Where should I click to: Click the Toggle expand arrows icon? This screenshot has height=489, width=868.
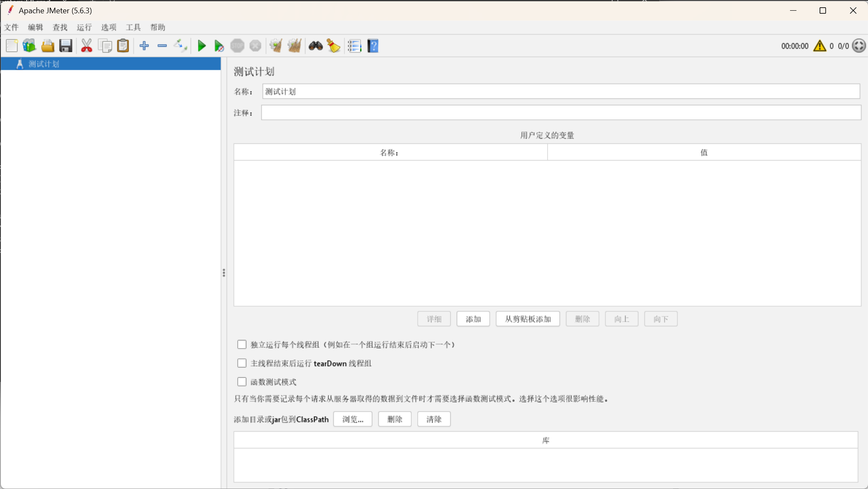(x=180, y=46)
